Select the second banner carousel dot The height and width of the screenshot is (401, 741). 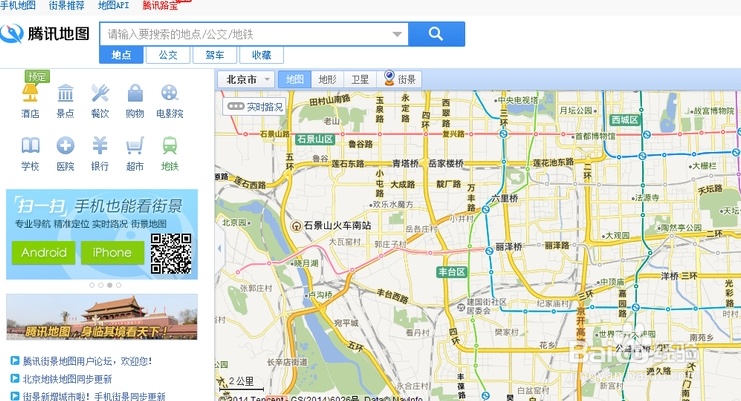pyautogui.click(x=101, y=285)
